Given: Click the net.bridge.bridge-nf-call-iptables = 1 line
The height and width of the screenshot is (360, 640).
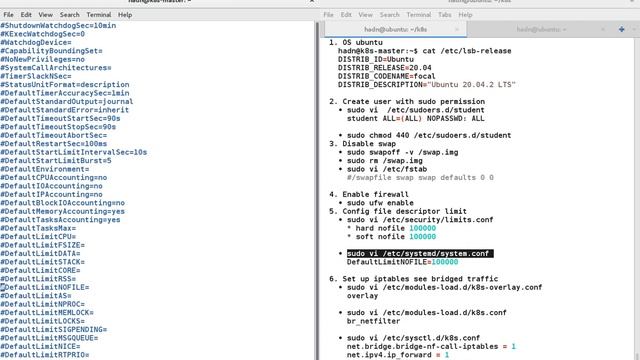Looking at the screenshot, I should coord(431,347).
